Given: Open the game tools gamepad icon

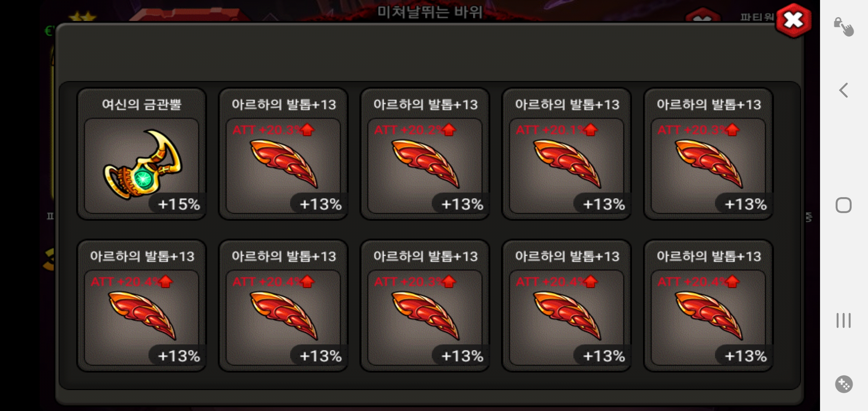Looking at the screenshot, I should coord(844,384).
